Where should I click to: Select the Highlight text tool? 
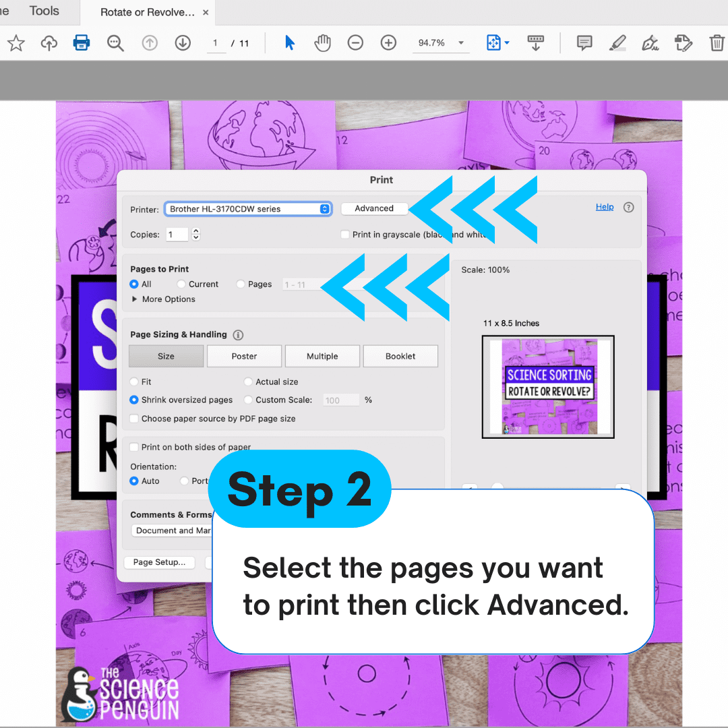pos(617,42)
